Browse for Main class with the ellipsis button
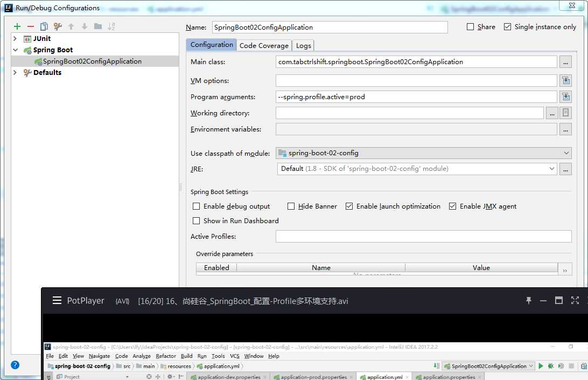This screenshot has height=380, width=588. pyautogui.click(x=565, y=62)
